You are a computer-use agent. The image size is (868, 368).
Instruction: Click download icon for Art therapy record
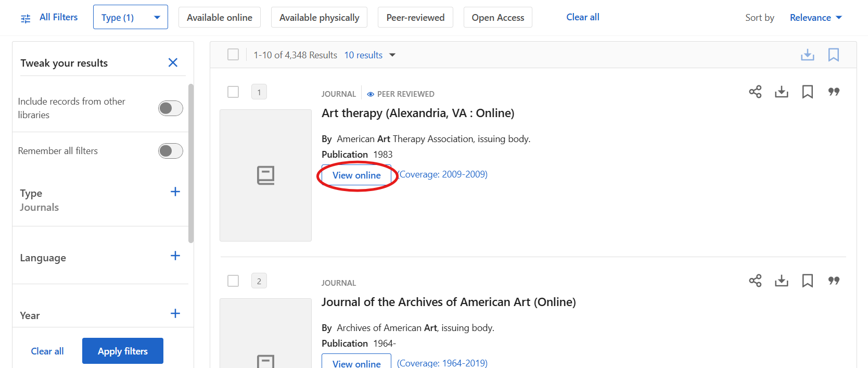coord(781,92)
